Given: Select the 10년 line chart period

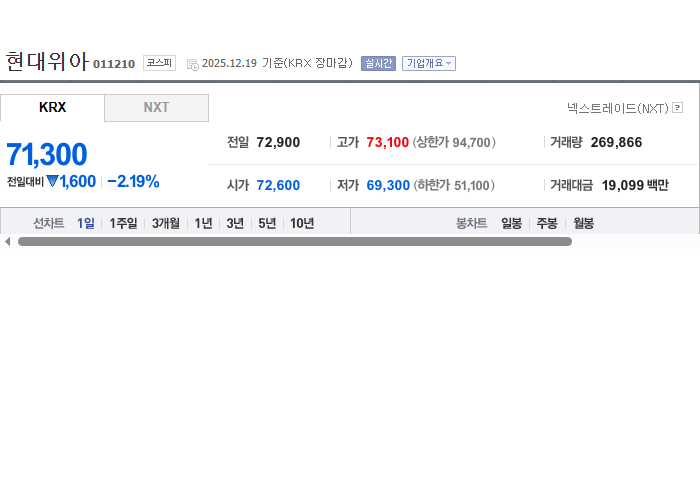Looking at the screenshot, I should (302, 223).
